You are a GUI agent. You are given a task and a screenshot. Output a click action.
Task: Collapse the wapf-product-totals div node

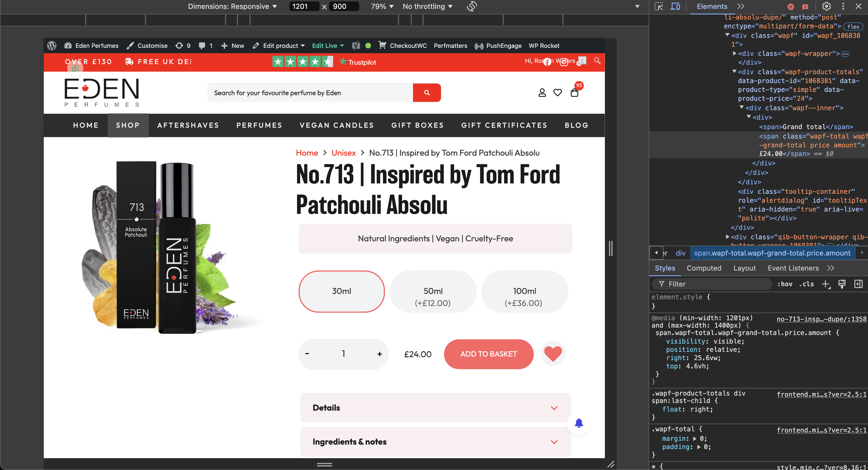(734, 71)
